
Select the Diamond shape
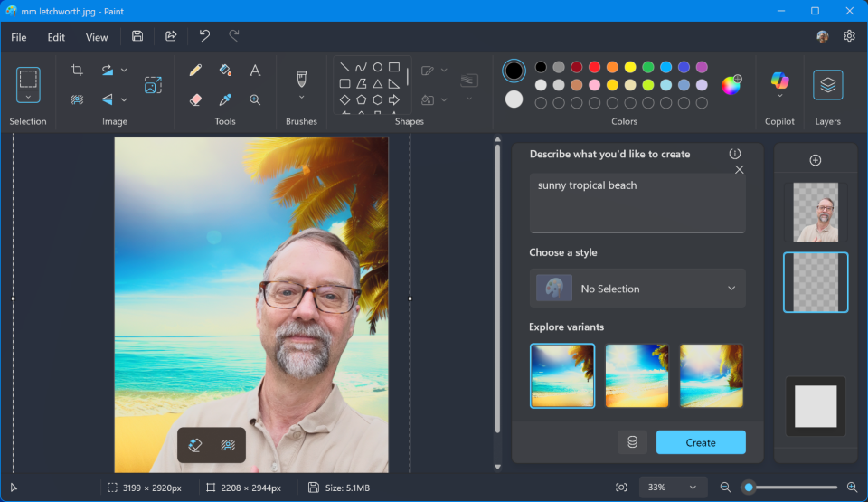click(344, 99)
